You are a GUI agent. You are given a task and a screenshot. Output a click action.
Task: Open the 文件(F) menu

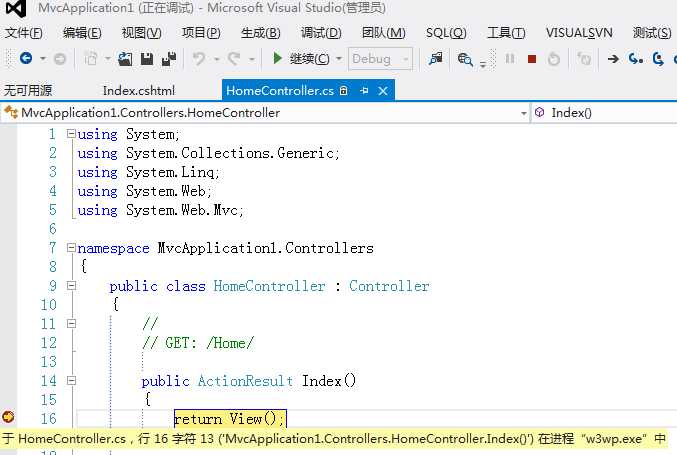point(24,33)
